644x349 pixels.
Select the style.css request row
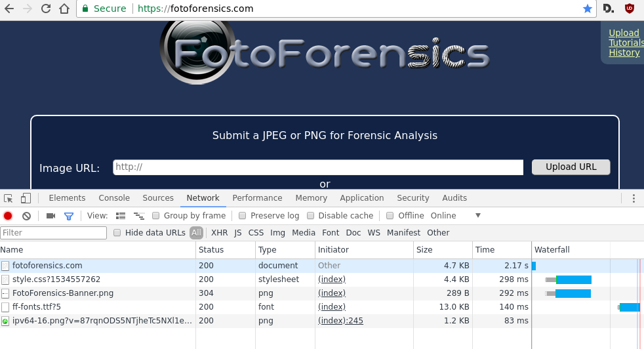56,279
